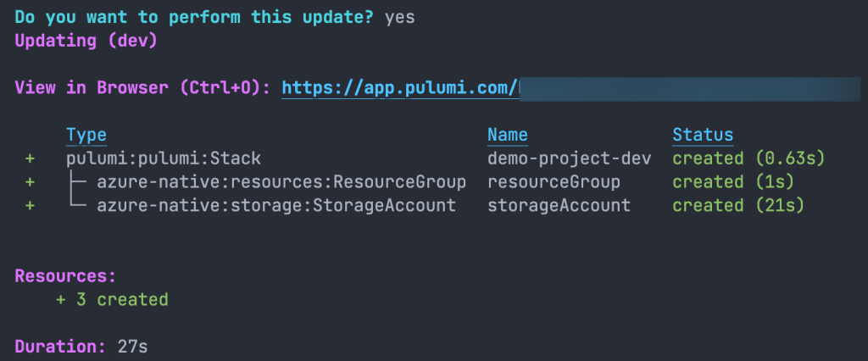Click the 'Duration: 27s' line
868x361 pixels.
click(x=82, y=347)
